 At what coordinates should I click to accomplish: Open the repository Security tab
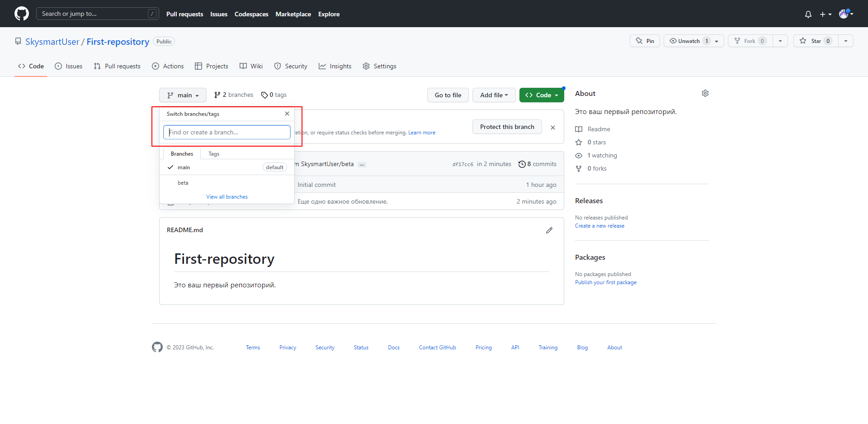pos(291,66)
